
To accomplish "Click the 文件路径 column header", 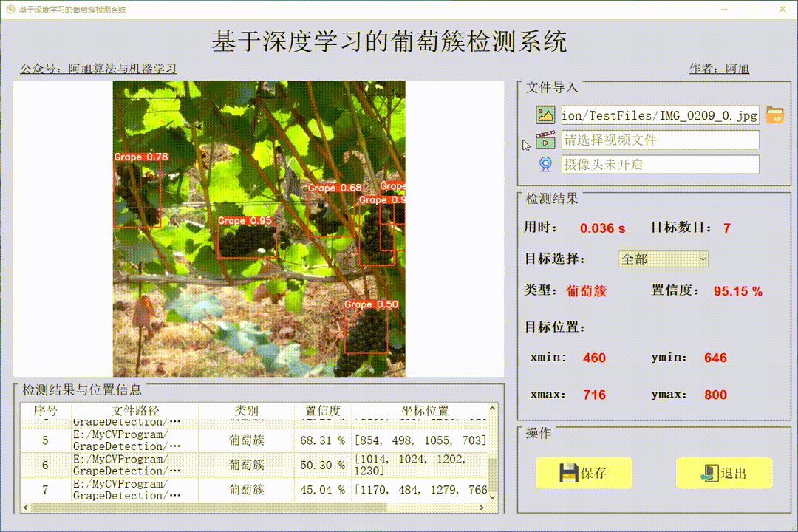I will [x=135, y=410].
